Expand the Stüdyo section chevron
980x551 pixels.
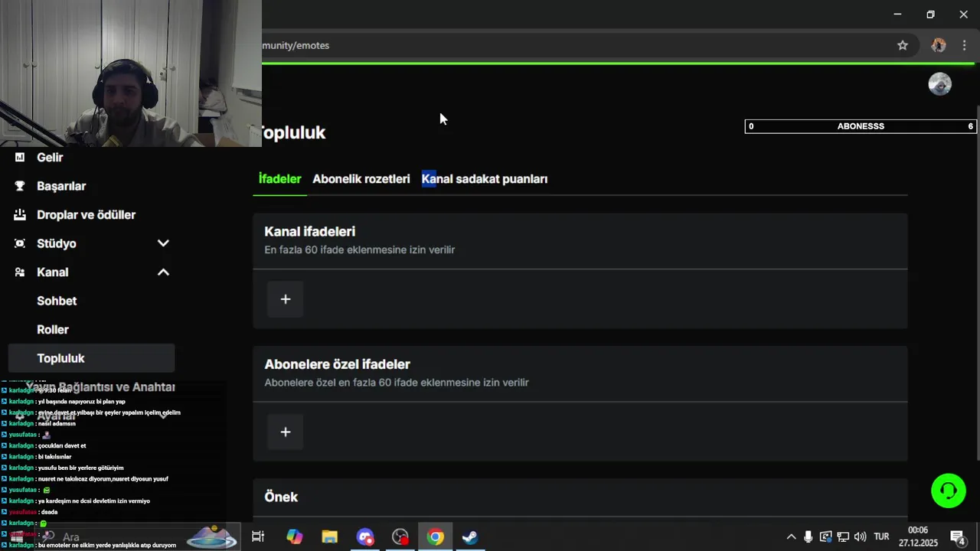163,243
